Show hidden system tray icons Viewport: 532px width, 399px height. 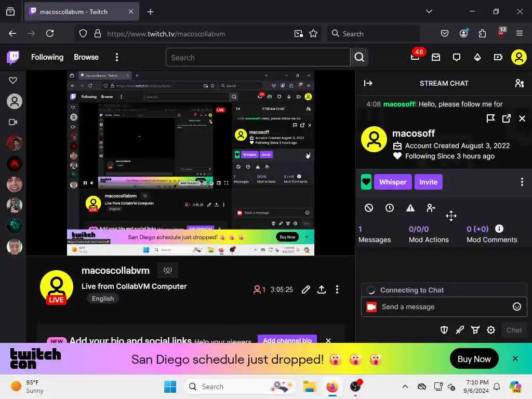[405, 387]
